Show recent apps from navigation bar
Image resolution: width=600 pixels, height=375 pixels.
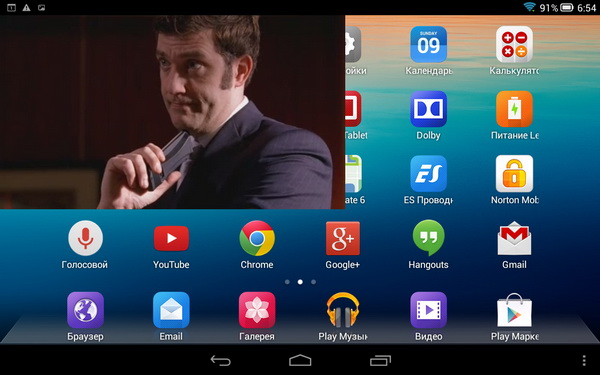click(x=380, y=360)
